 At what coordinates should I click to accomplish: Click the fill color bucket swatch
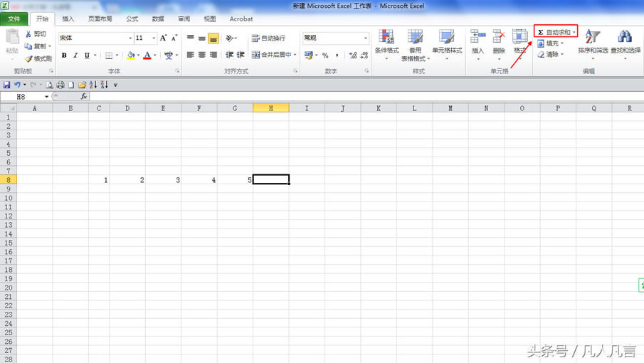click(x=131, y=55)
